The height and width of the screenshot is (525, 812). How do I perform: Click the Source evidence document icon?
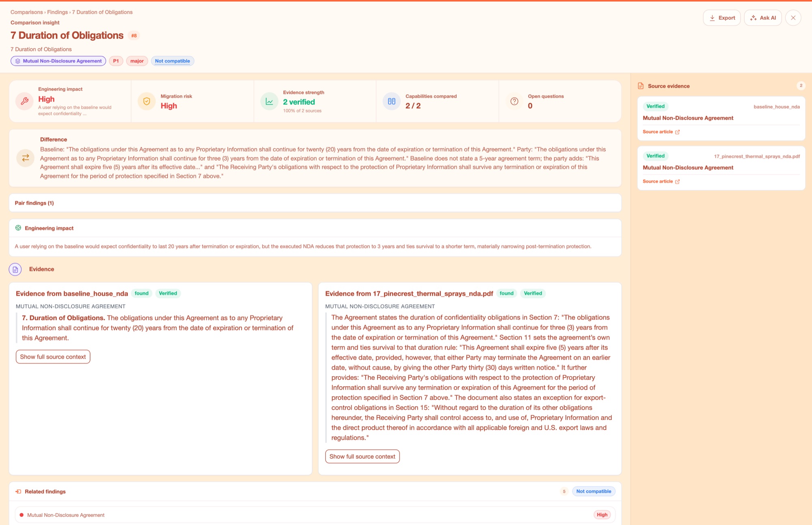click(641, 86)
